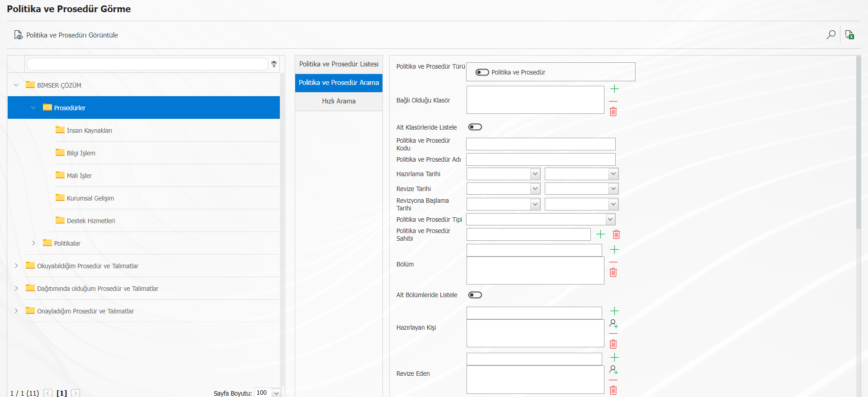Click plus icon for Revize Eden
This screenshot has width=868, height=397.
point(614,357)
